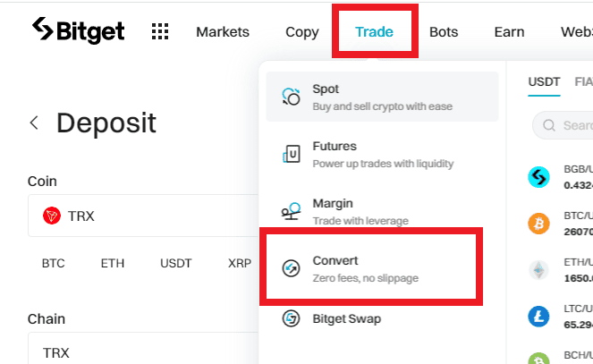Click the Convert arrows icon
Screen dimensions: 593x364
click(x=291, y=268)
